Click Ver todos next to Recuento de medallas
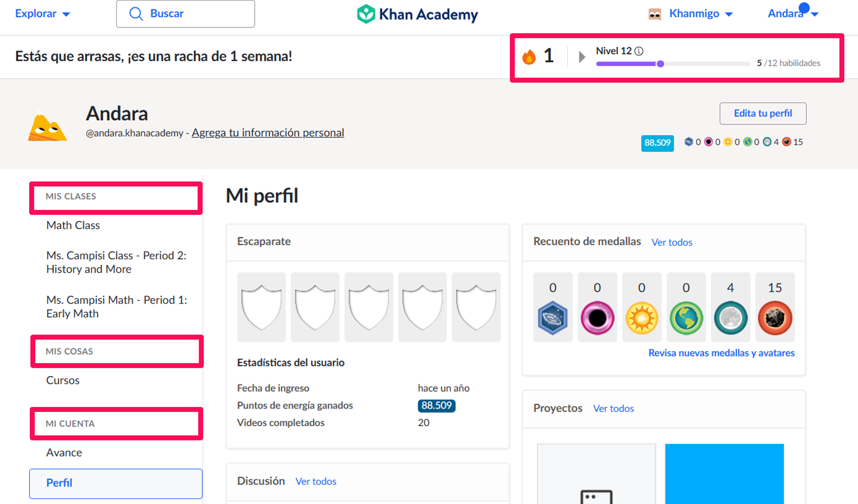This screenshot has height=504, width=858. point(672,242)
